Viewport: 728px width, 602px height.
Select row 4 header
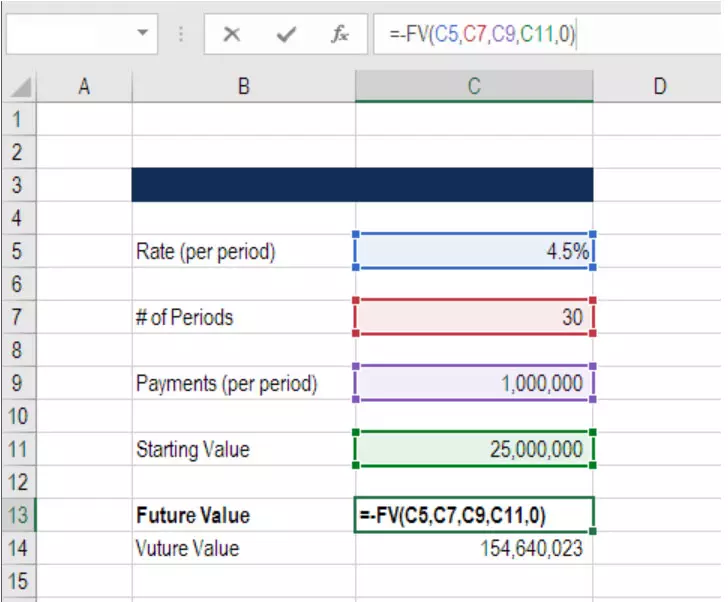19,218
